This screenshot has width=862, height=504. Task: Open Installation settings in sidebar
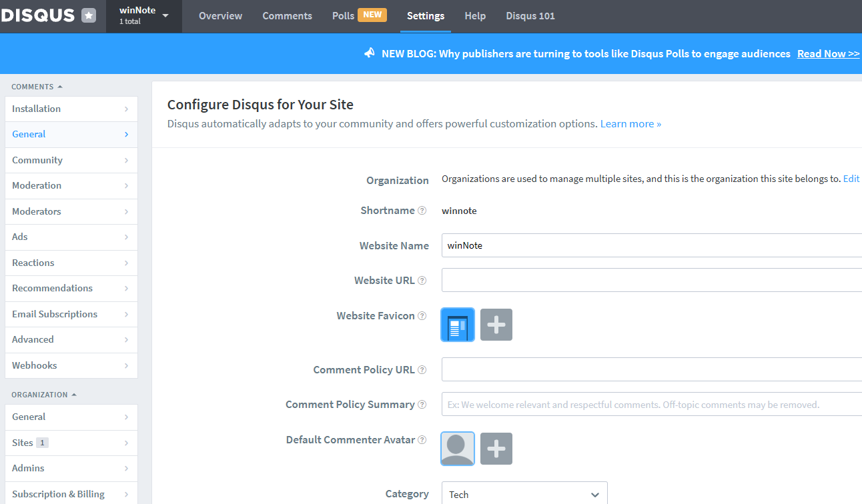[x=71, y=109]
